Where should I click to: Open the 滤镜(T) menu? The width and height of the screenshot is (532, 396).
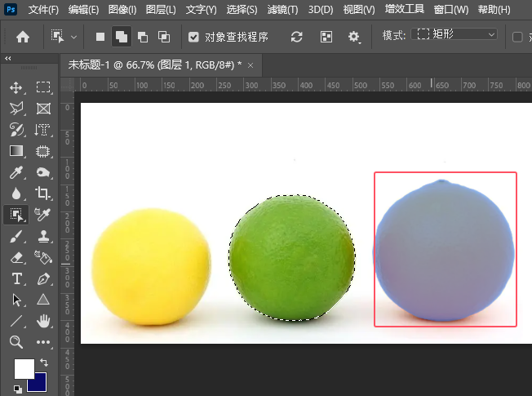pyautogui.click(x=282, y=10)
